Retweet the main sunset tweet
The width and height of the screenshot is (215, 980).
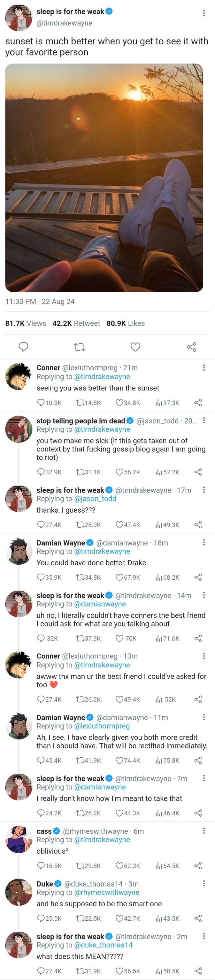pos(79,346)
